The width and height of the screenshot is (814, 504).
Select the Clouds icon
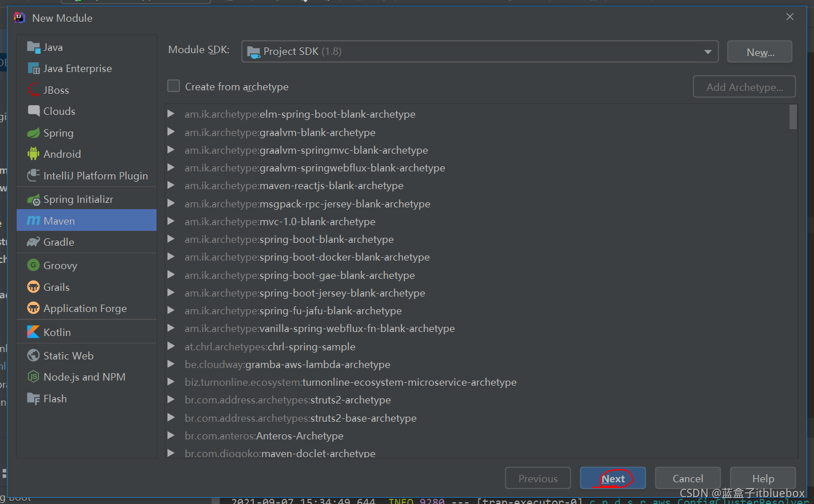click(x=33, y=111)
